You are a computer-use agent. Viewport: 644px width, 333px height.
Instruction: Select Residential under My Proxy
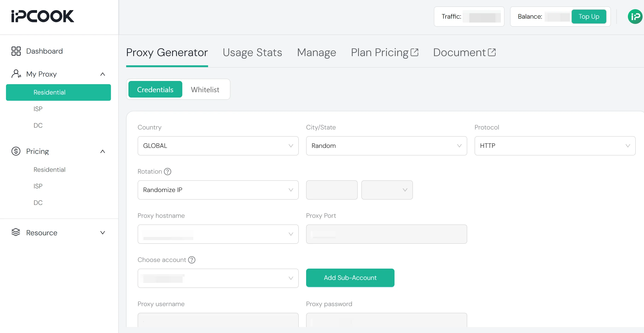pos(58,92)
